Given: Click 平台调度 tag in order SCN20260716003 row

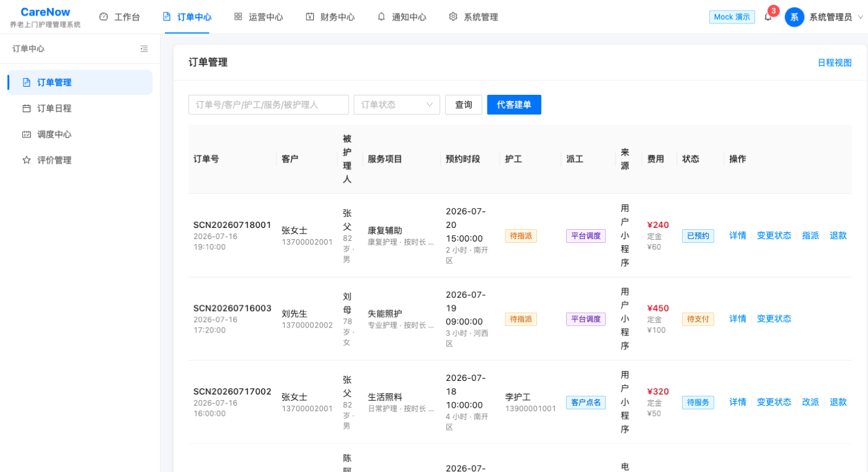Looking at the screenshot, I should [586, 319].
